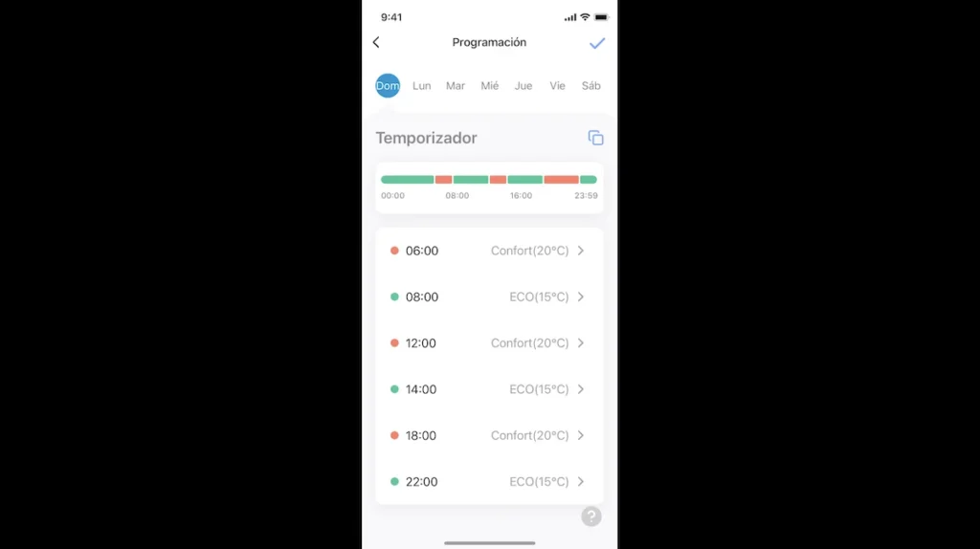Copy schedule using the duplicate icon
The image size is (980, 549).
click(x=595, y=138)
